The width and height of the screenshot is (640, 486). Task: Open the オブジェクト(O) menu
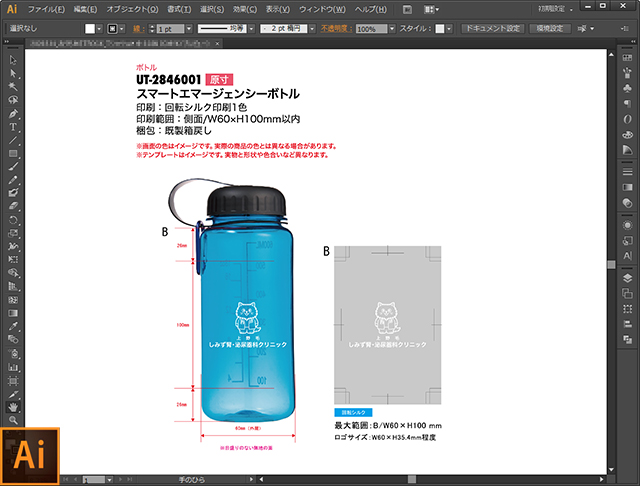click(x=132, y=9)
